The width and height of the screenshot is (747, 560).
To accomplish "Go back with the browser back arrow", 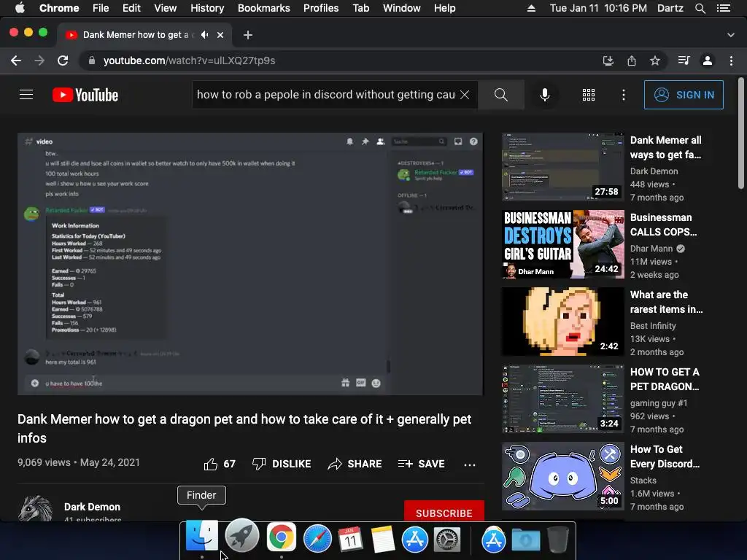I will click(x=16, y=61).
